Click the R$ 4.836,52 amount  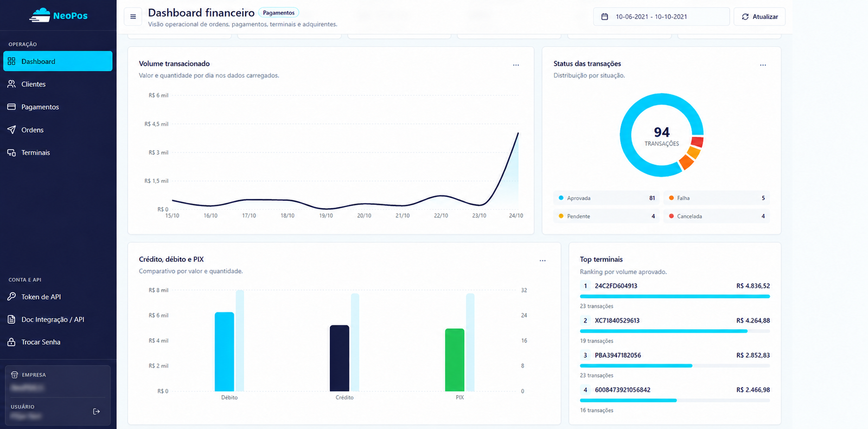753,286
